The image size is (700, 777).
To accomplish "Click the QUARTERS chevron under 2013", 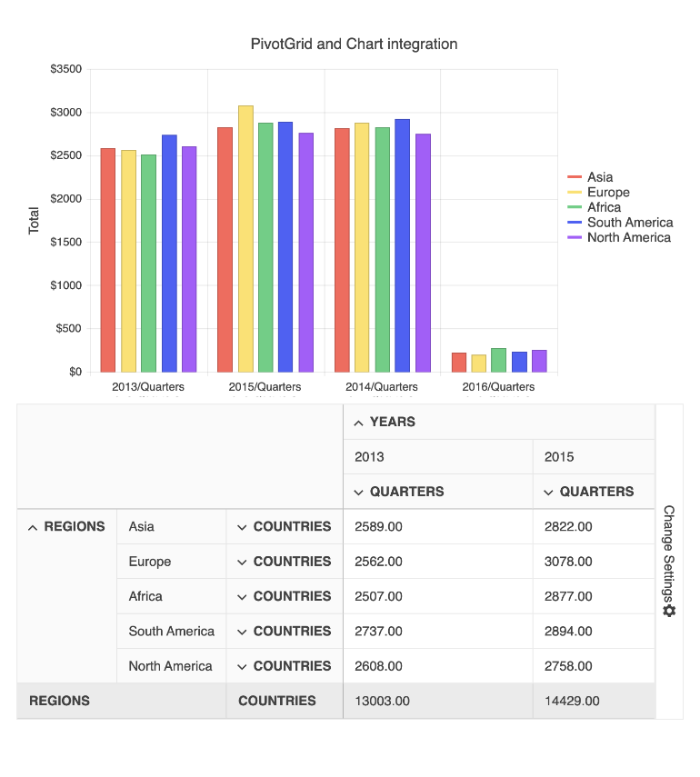I will [358, 491].
